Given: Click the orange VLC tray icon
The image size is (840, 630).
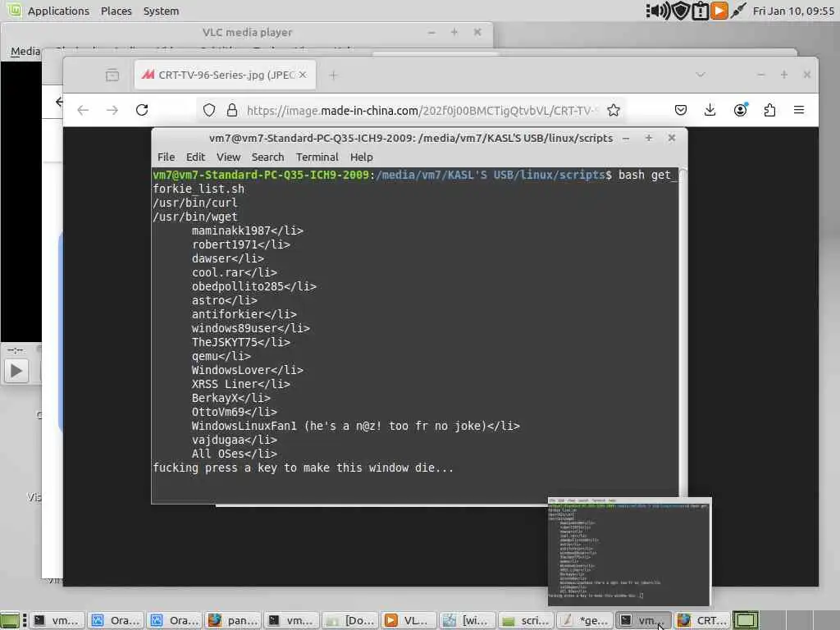Looking at the screenshot, I should coord(719,11).
